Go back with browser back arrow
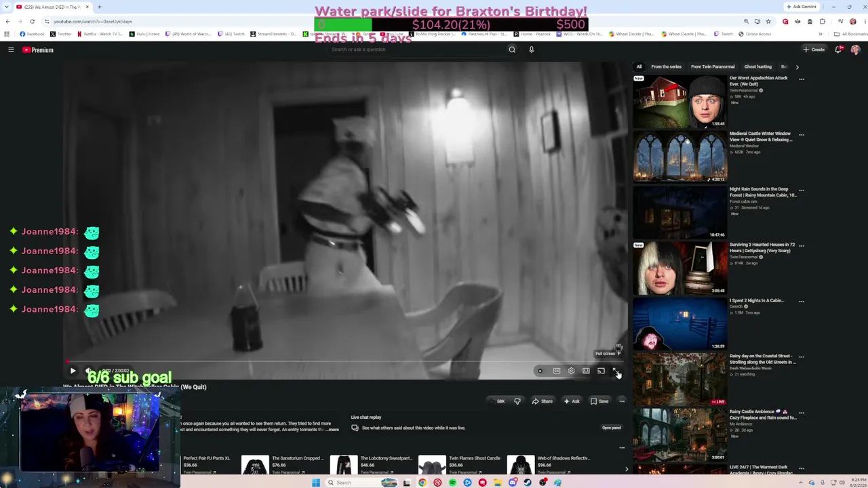This screenshot has height=488, width=868. coord(7,22)
